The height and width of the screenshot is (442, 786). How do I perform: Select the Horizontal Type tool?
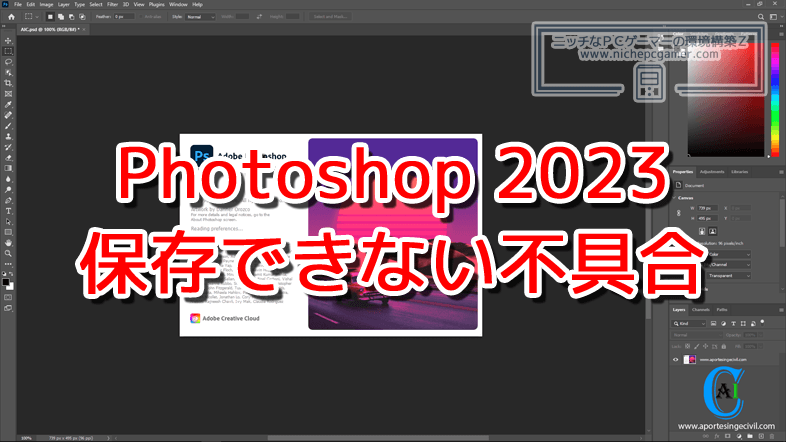tap(8, 211)
